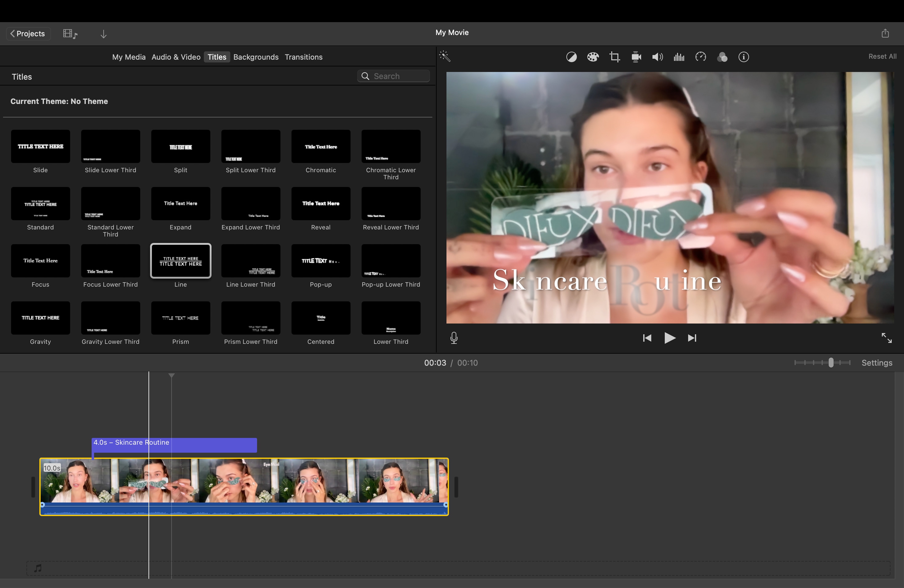The height and width of the screenshot is (588, 904).
Task: Open the timeline Settings popup
Action: pyautogui.click(x=877, y=363)
